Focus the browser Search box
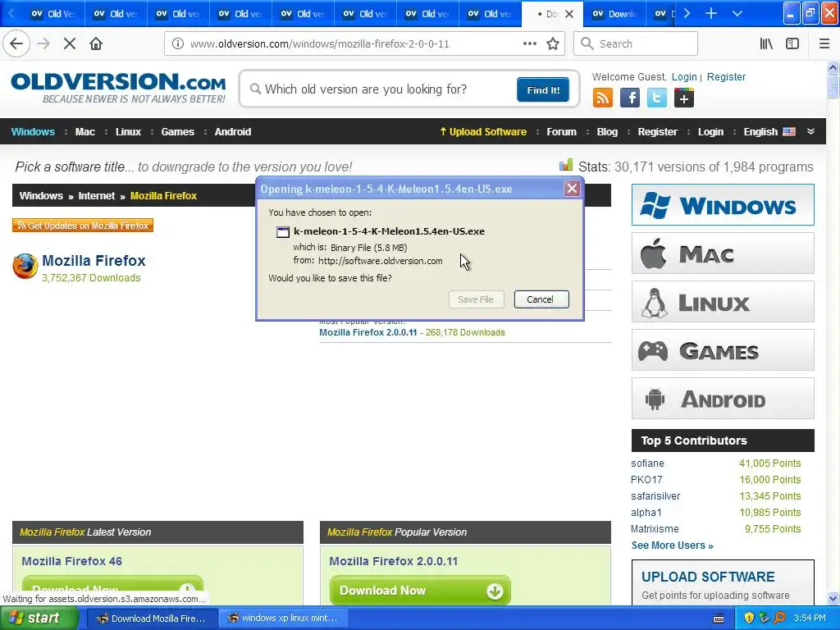 [x=636, y=44]
